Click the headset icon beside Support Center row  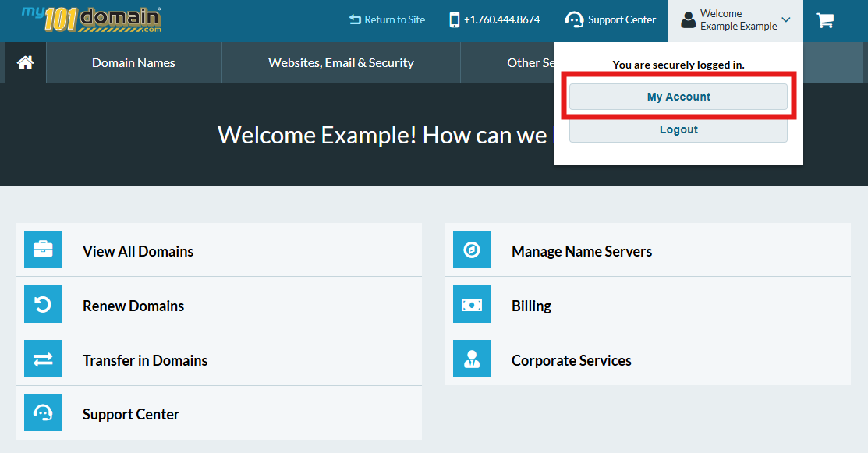43,412
